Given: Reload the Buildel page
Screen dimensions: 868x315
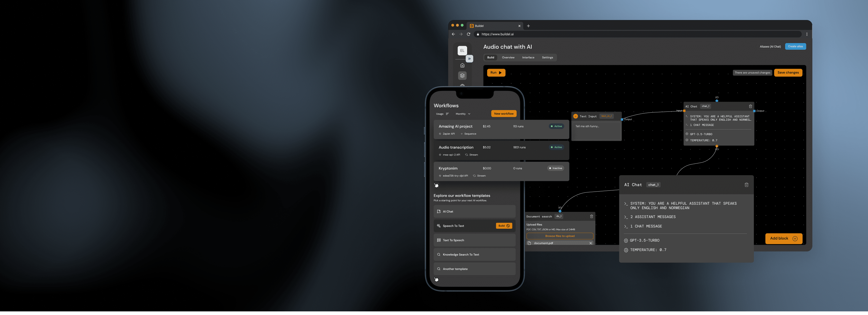Looking at the screenshot, I should pos(468,34).
